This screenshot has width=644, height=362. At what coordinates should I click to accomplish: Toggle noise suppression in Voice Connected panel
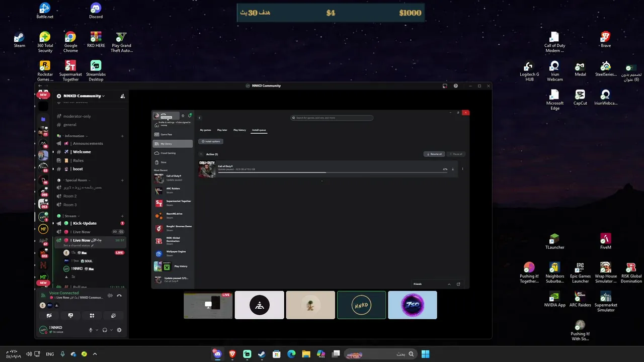tap(110, 295)
